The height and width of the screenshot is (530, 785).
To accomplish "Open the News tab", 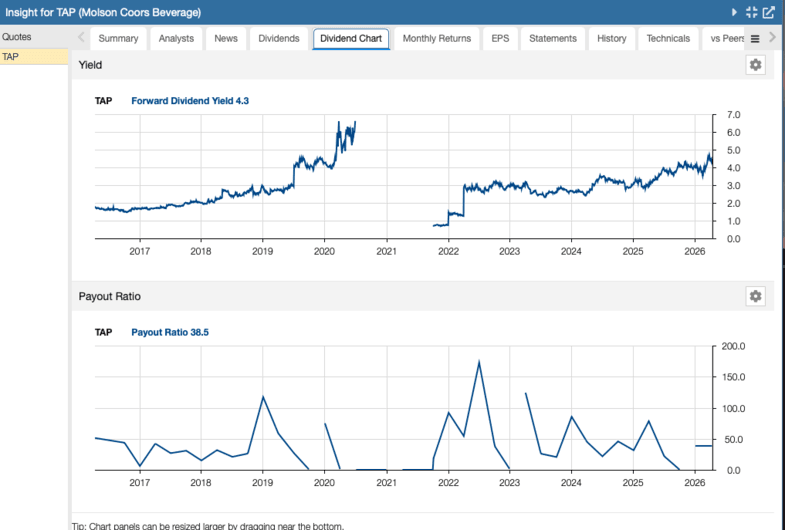I will coord(226,39).
